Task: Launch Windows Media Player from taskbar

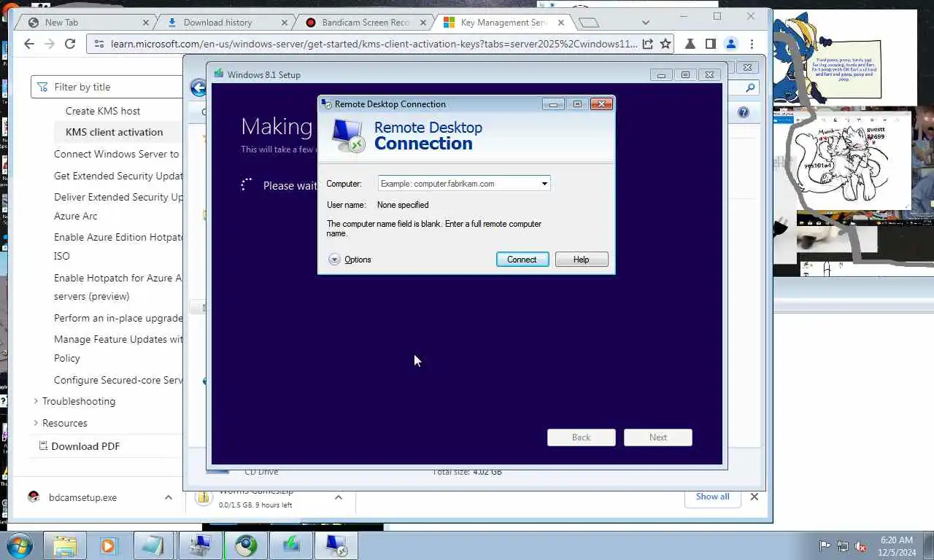Action: pyautogui.click(x=108, y=545)
